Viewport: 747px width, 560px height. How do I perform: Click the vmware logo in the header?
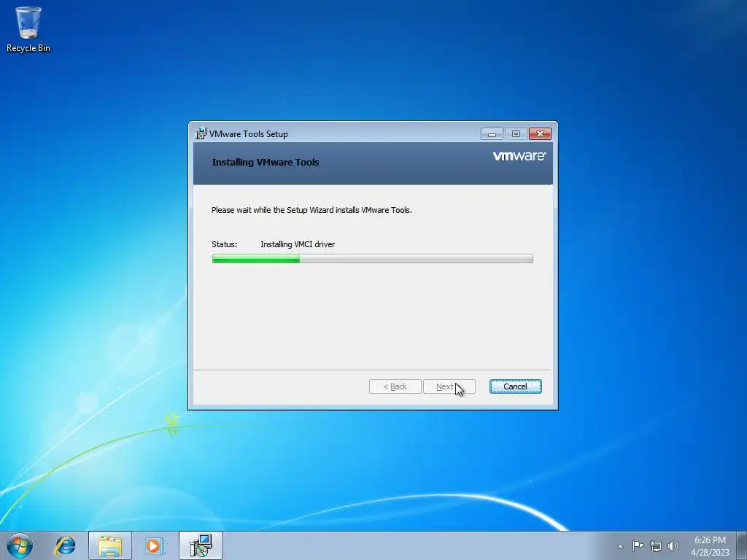[519, 156]
